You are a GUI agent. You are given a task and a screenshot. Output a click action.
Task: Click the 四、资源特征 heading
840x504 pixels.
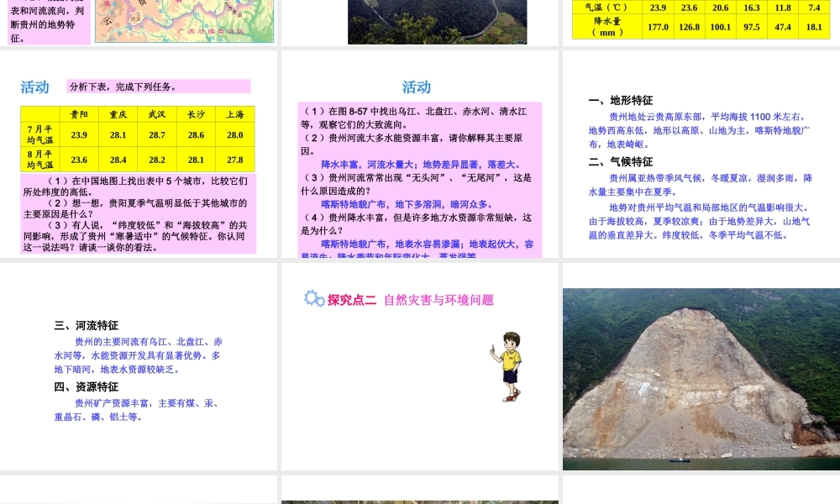click(87, 386)
